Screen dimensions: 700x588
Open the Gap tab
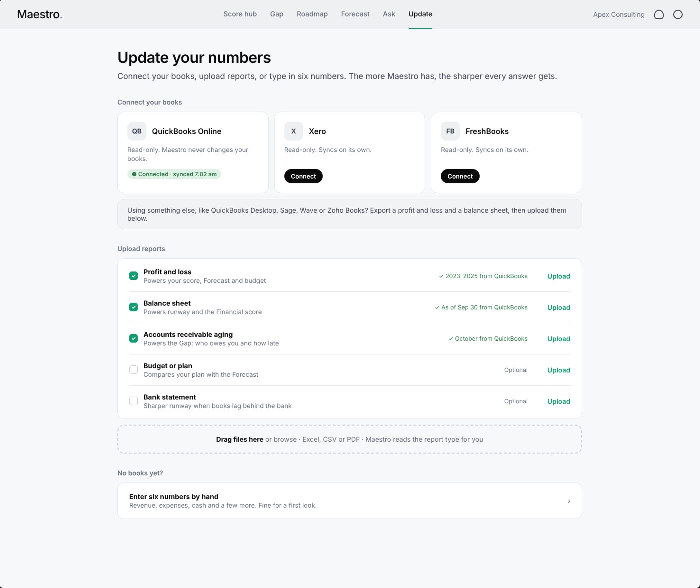point(277,14)
